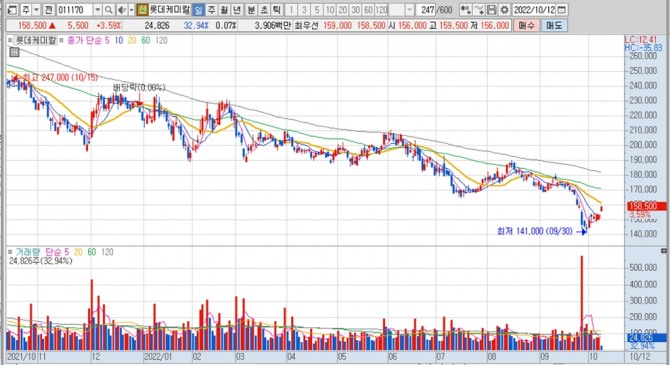Click the save chart floppy icon
The image size is (670, 365).
coord(491,10)
